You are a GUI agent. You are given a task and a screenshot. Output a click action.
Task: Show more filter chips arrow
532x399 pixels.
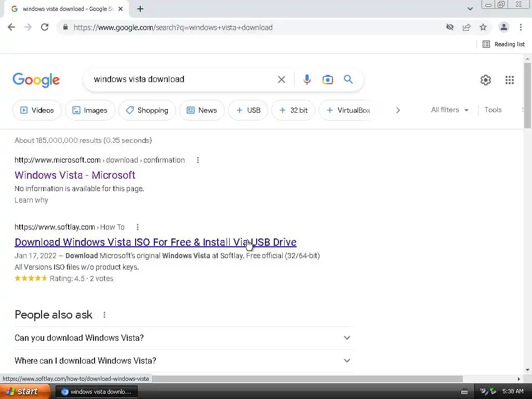pos(398,110)
